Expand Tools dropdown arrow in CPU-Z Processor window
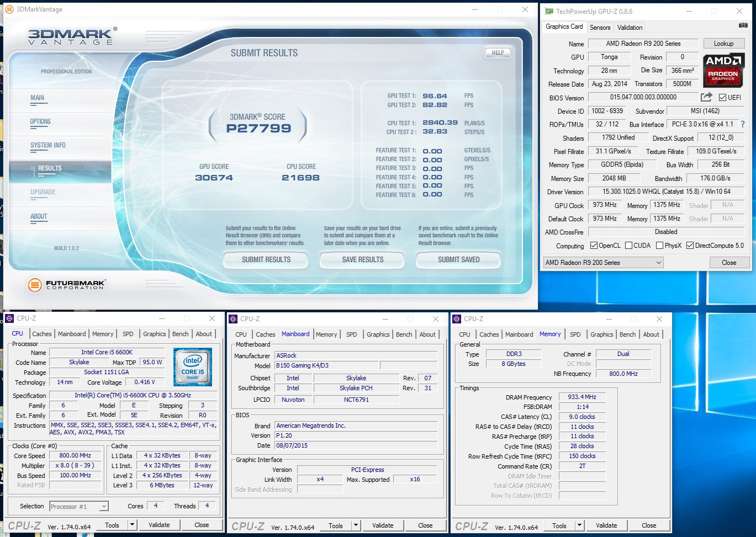Screen dimensions: 756x537 pyautogui.click(x=132, y=525)
